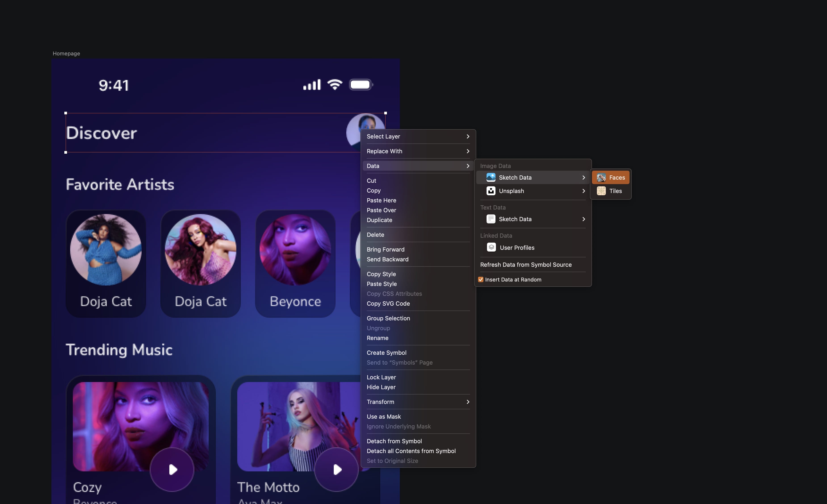This screenshot has width=827, height=504.
Task: Open the Transform submenu arrow
Action: 468,402
